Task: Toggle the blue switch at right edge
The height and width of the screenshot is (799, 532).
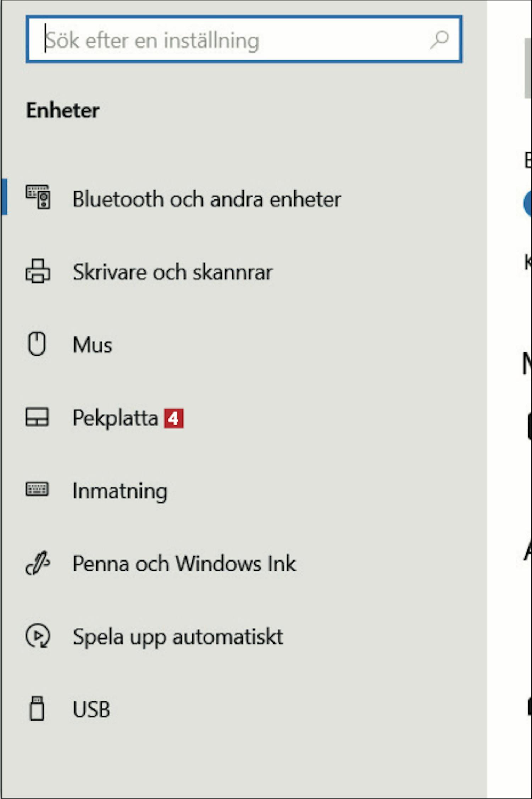Action: pos(528,203)
